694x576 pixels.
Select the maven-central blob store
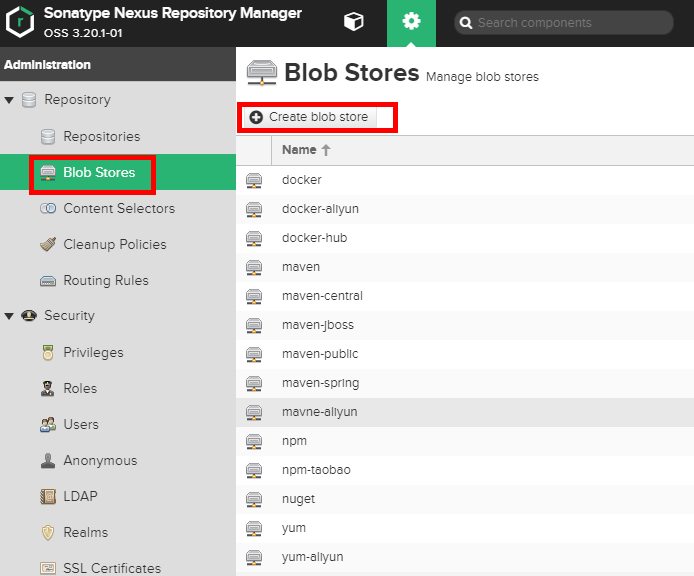(x=465, y=296)
